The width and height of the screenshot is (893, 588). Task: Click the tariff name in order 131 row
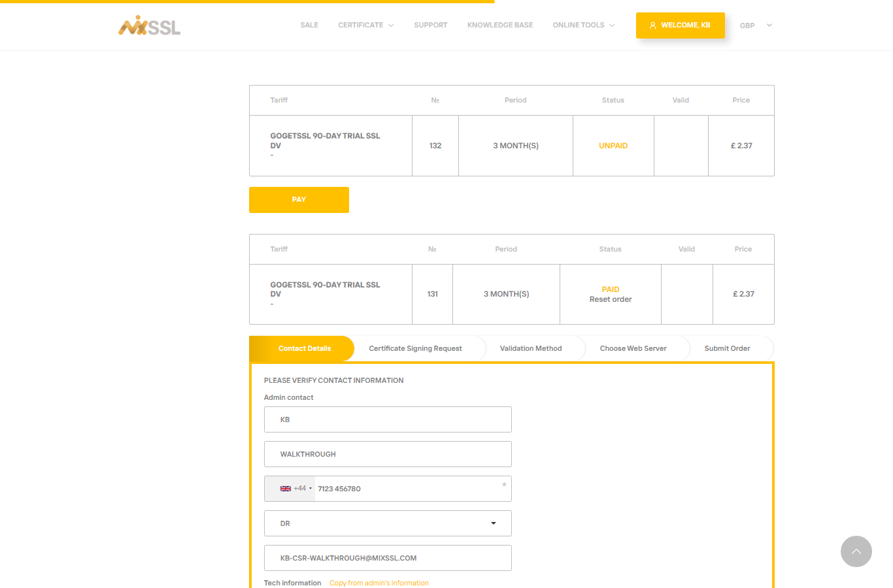325,289
